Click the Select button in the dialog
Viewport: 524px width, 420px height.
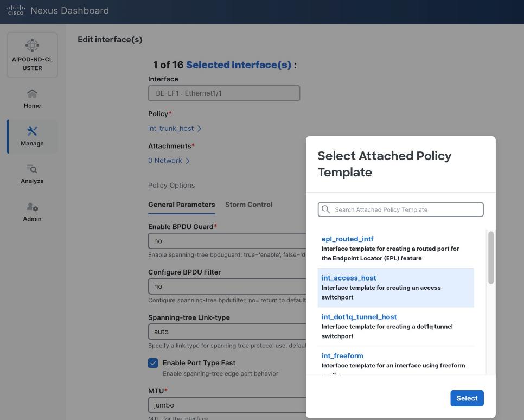(x=467, y=398)
